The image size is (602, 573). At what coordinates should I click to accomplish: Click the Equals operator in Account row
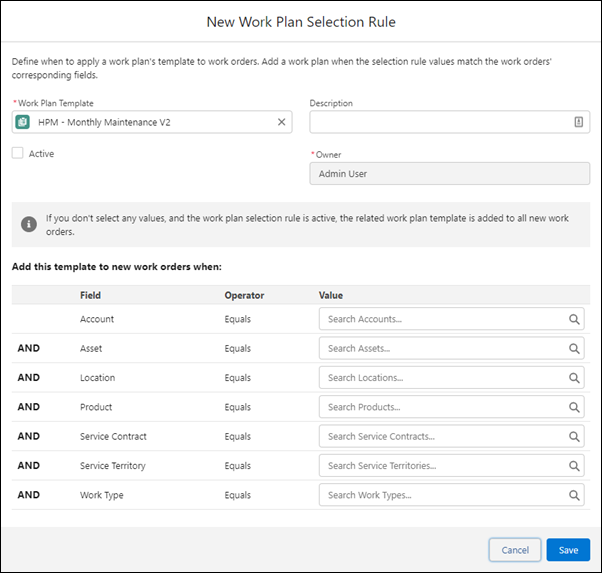pyautogui.click(x=238, y=319)
